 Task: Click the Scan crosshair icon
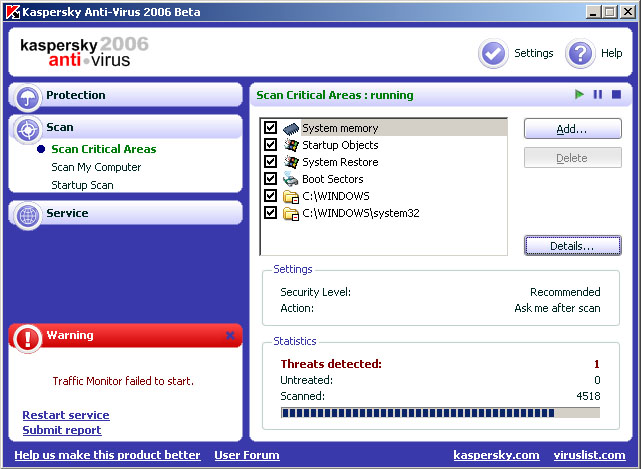click(x=28, y=130)
